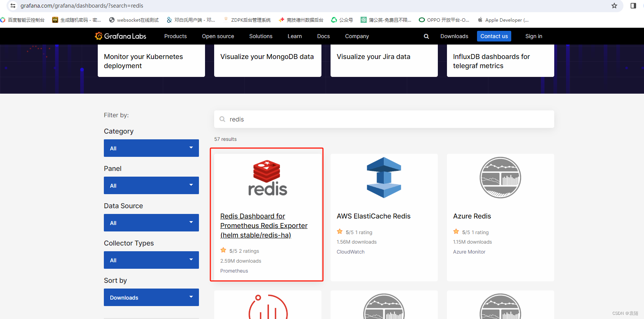The width and height of the screenshot is (644, 319).
Task: Click the Contact us button
Action: point(494,36)
